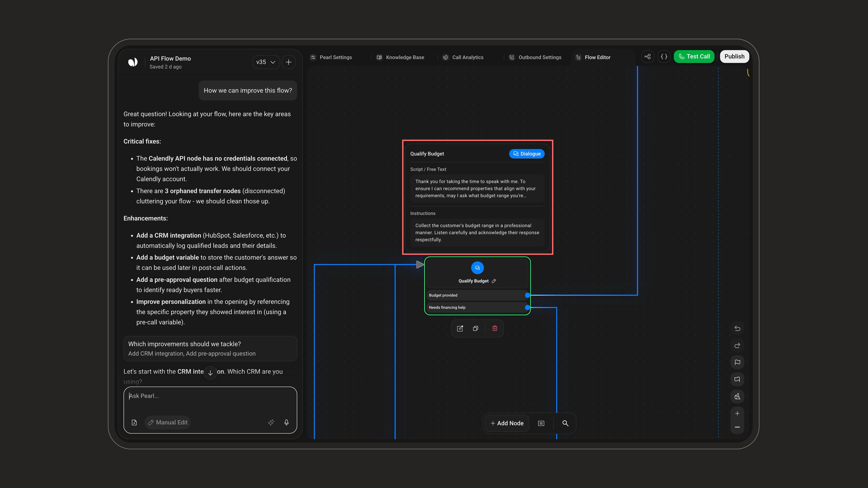Viewport: 868px width, 488px height.
Task: Click the flow share/graph icon in top toolbar
Action: (x=648, y=57)
